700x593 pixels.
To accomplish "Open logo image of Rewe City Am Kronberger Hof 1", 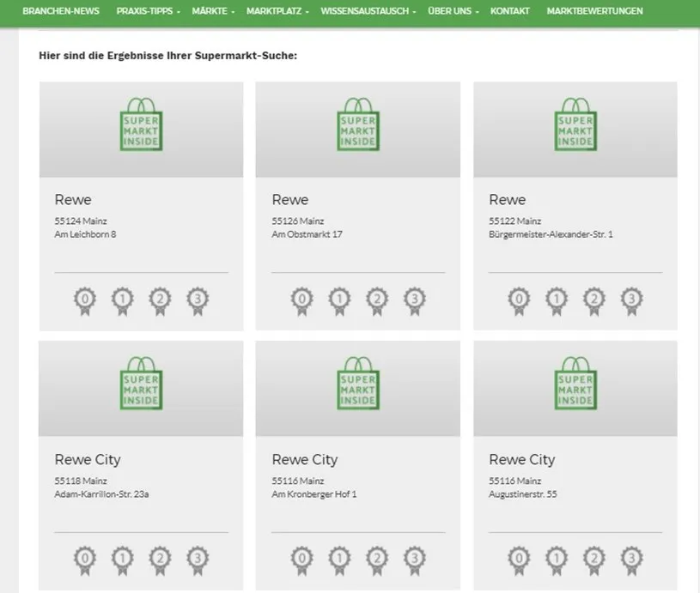I will click(x=358, y=384).
